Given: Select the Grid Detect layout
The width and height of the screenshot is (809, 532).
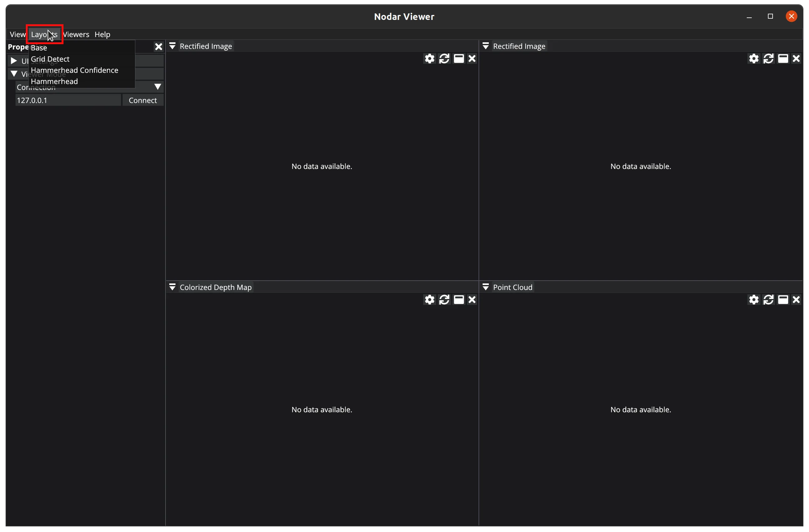Looking at the screenshot, I should click(50, 59).
